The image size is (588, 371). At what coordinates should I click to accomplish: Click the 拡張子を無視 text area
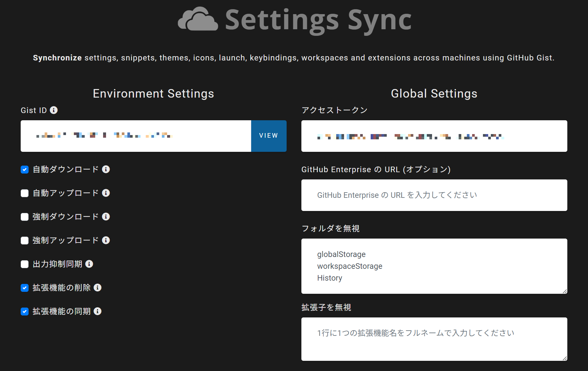(434, 339)
